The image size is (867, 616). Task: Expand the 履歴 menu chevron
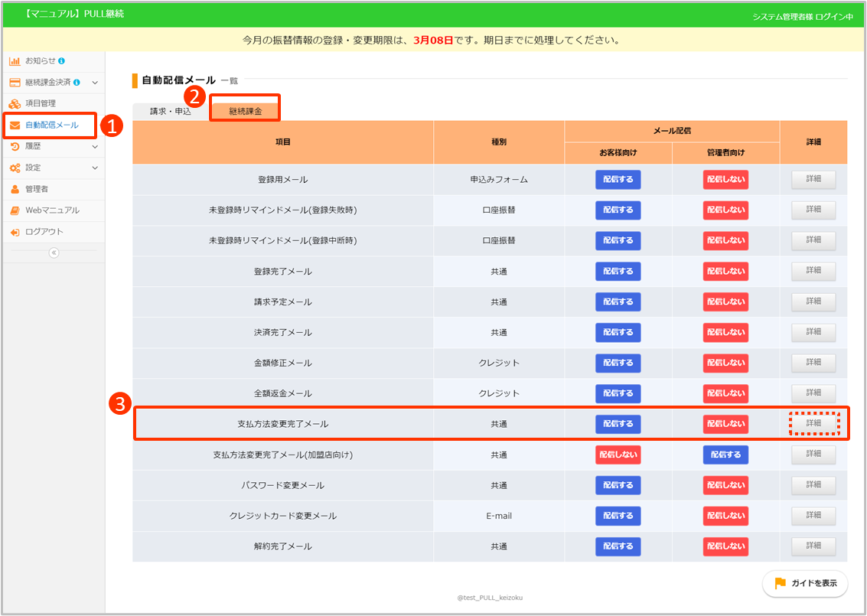point(95,146)
